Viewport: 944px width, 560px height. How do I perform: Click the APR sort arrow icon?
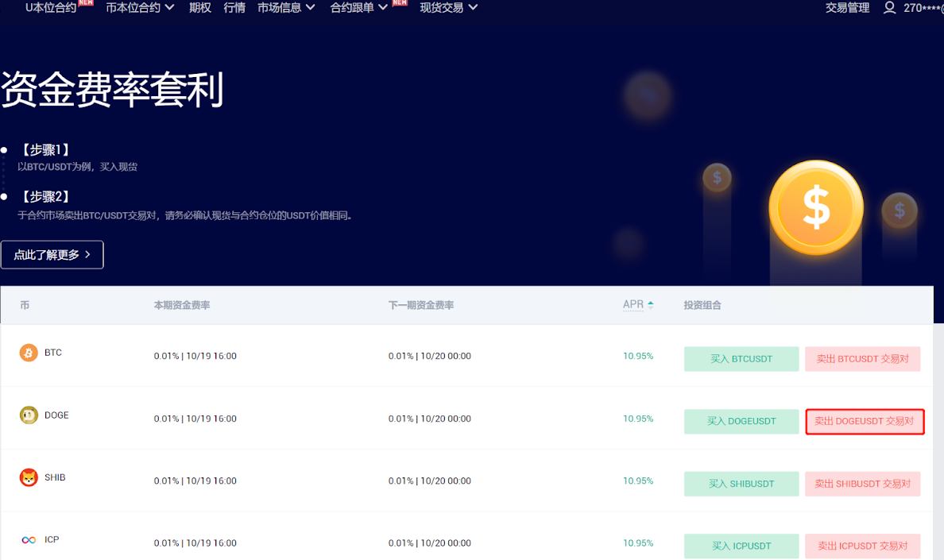[x=651, y=304]
